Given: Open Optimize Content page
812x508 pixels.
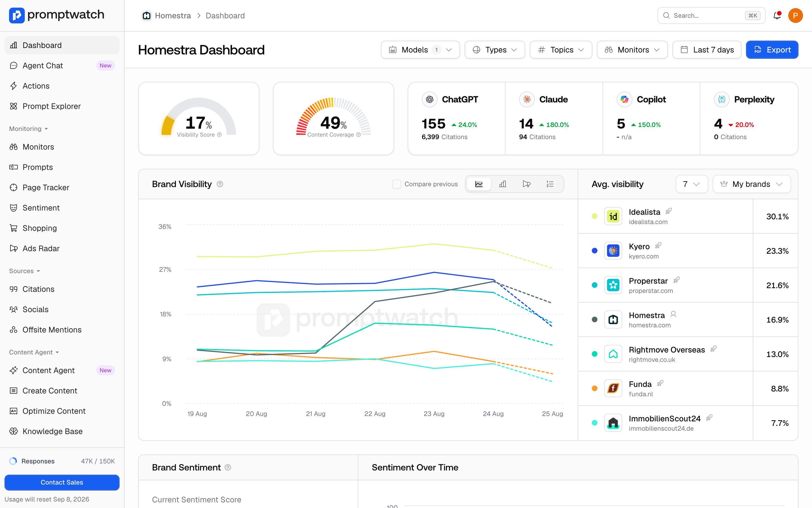Looking at the screenshot, I should (62, 411).
